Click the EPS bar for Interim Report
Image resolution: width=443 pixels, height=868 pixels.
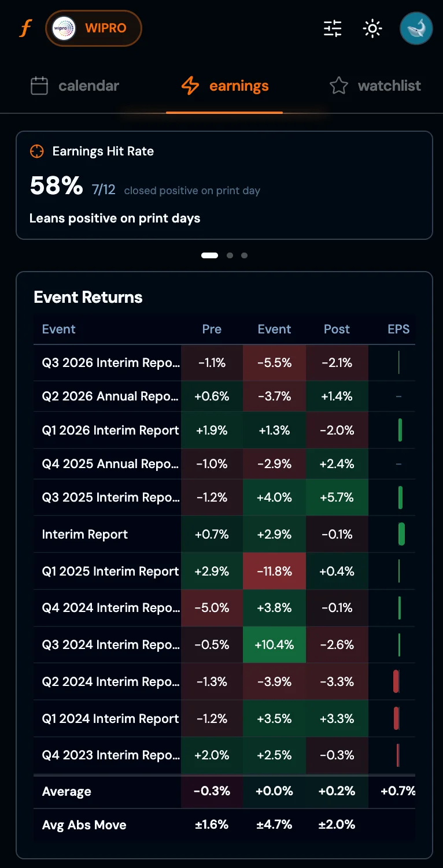click(x=401, y=533)
